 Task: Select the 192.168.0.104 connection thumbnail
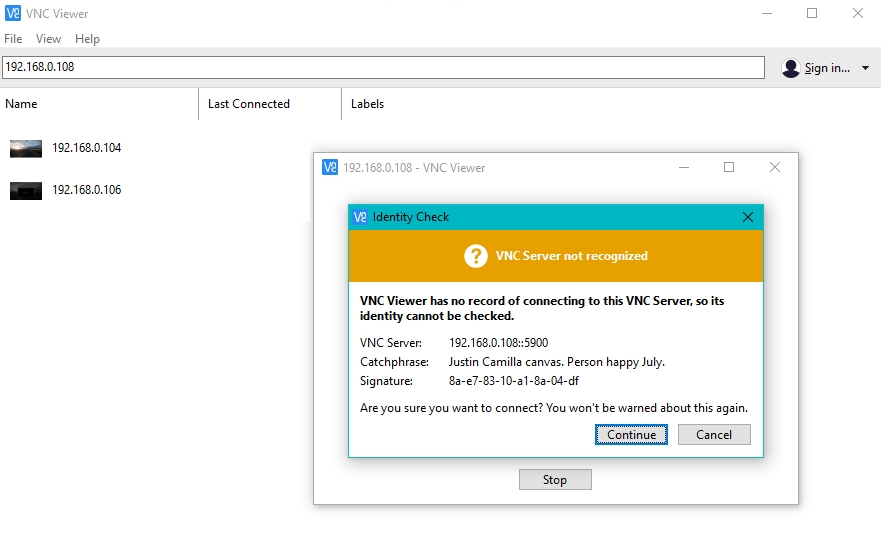26,148
